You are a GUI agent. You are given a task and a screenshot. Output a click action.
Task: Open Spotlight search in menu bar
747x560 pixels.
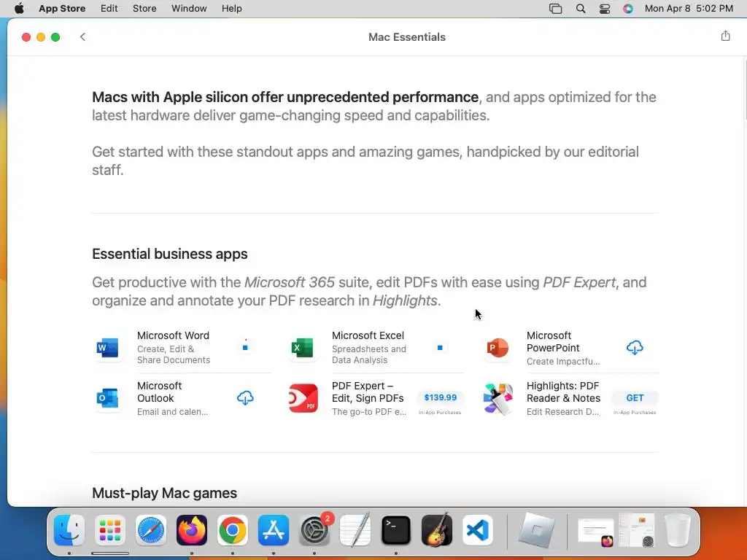coord(580,9)
